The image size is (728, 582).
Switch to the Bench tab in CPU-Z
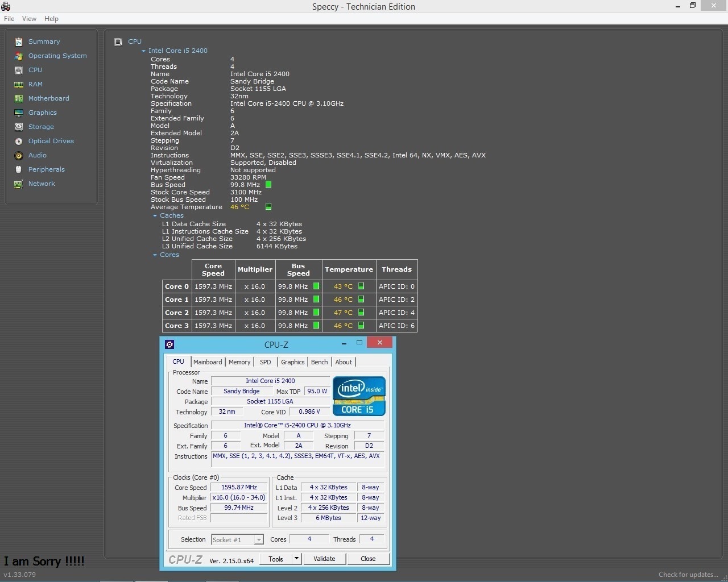tap(320, 362)
